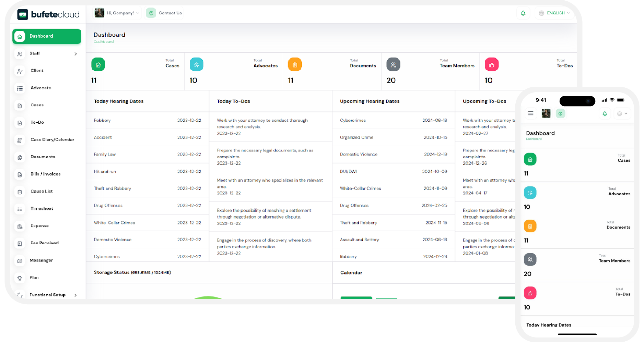
Task: Click the Client sidebar icon
Action: click(x=20, y=71)
